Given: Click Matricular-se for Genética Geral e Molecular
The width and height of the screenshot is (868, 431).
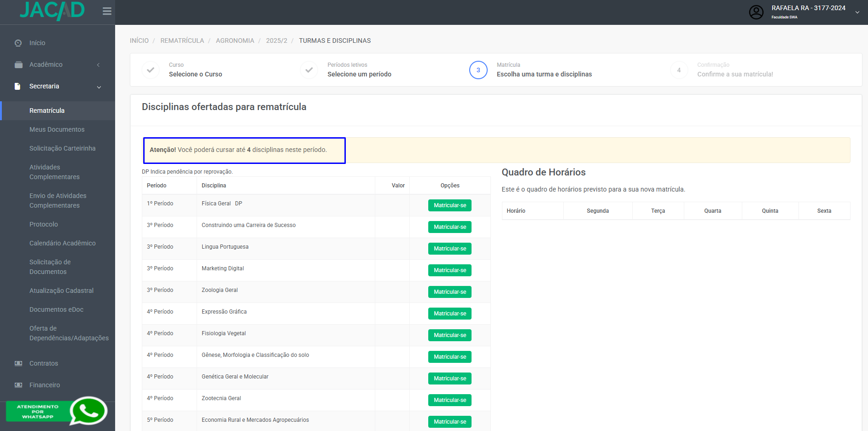Looking at the screenshot, I should (x=450, y=379).
